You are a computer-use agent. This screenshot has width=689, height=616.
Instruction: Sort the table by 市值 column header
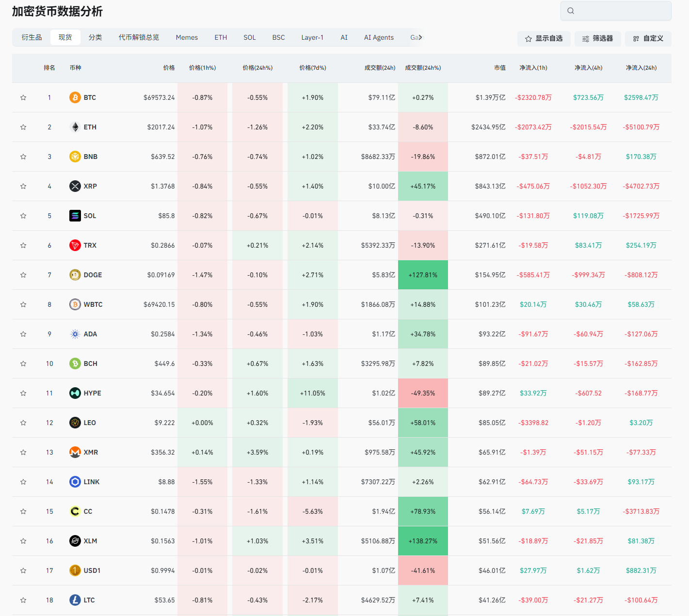tap(499, 68)
